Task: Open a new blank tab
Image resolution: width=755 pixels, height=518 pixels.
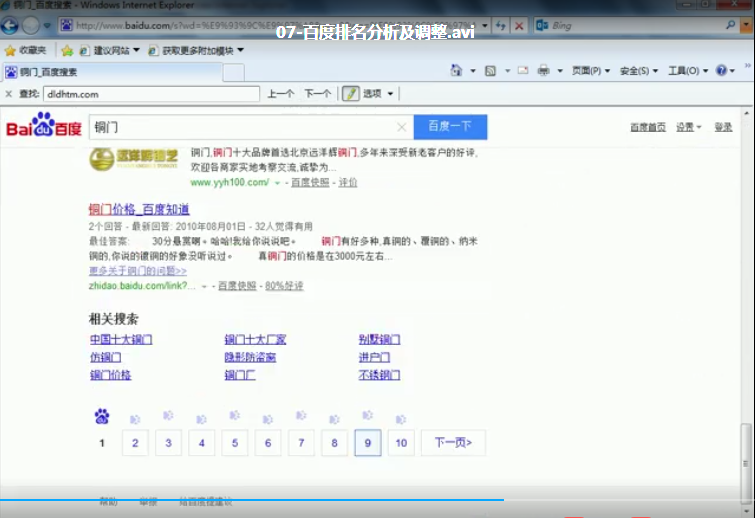Action: tap(234, 73)
